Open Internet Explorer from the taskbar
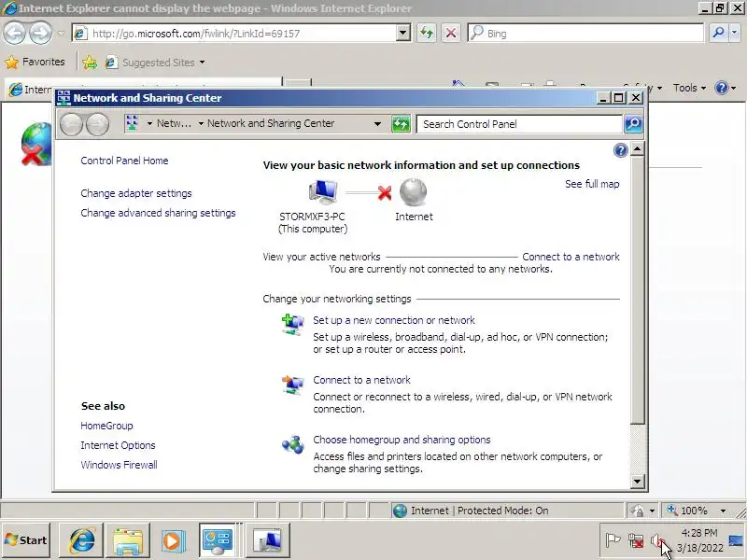Image resolution: width=747 pixels, height=560 pixels. pyautogui.click(x=82, y=540)
